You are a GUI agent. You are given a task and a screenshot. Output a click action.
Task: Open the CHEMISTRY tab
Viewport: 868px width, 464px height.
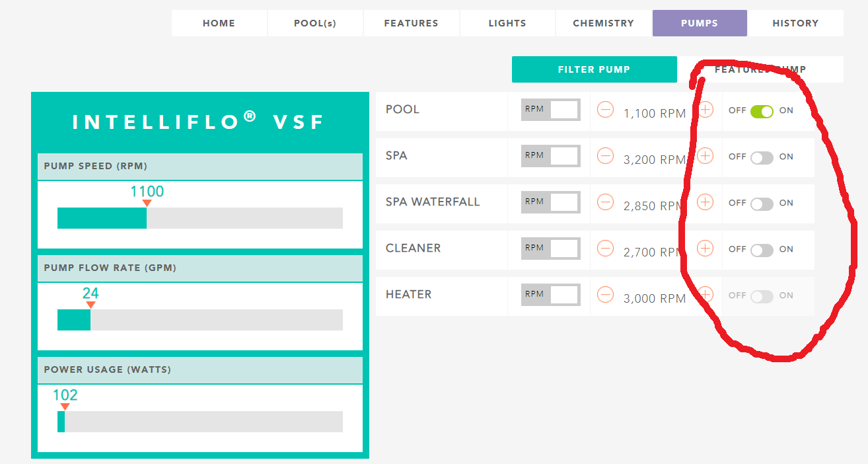(604, 23)
